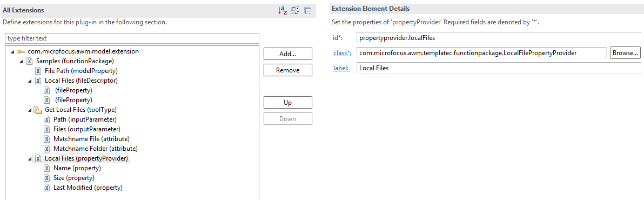Image resolution: width=644 pixels, height=200 pixels.
Task: Click the Add... button
Action: pos(288,54)
